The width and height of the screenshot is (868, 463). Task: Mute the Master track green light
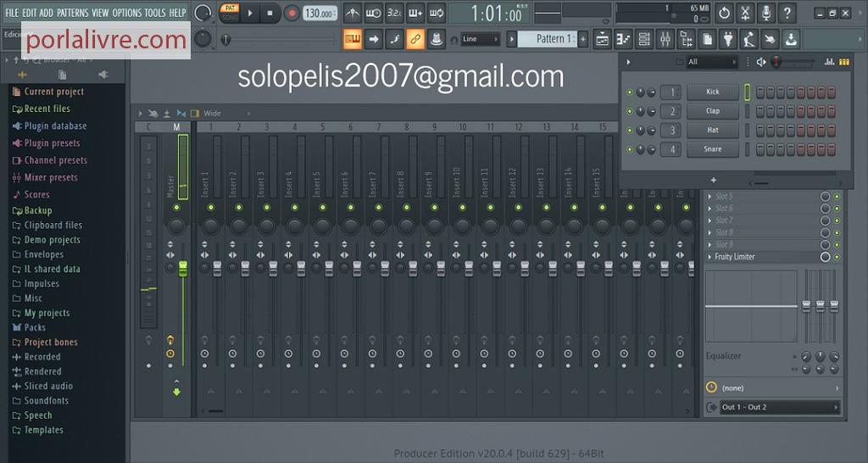pos(176,208)
